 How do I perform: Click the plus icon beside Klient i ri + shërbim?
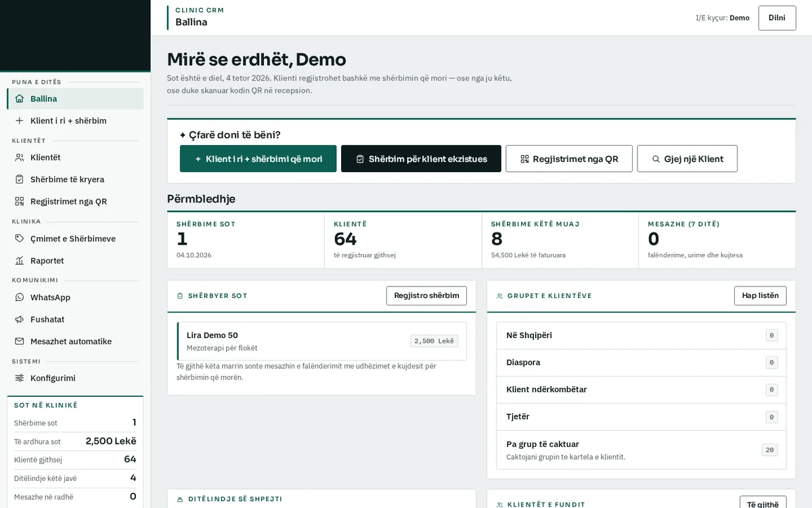(x=19, y=121)
